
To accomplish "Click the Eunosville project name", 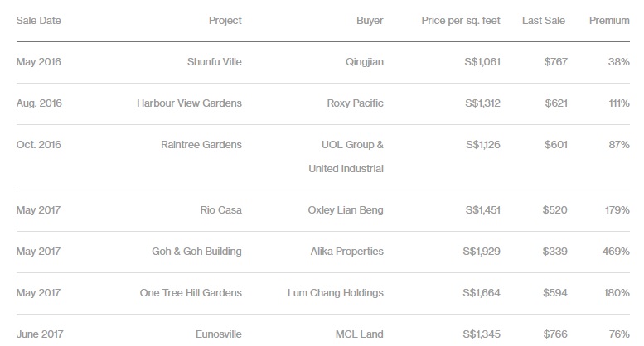I will pyautogui.click(x=219, y=334).
